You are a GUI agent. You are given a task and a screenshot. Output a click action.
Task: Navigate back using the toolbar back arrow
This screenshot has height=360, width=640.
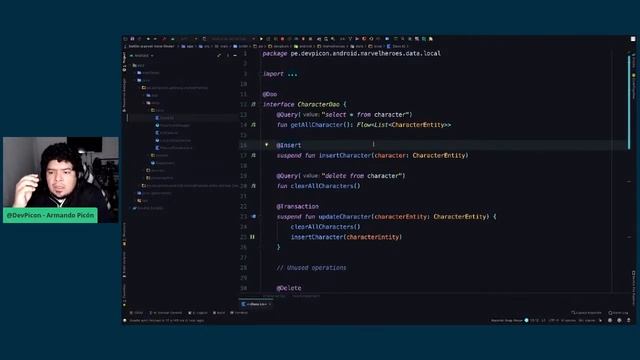coord(148,39)
